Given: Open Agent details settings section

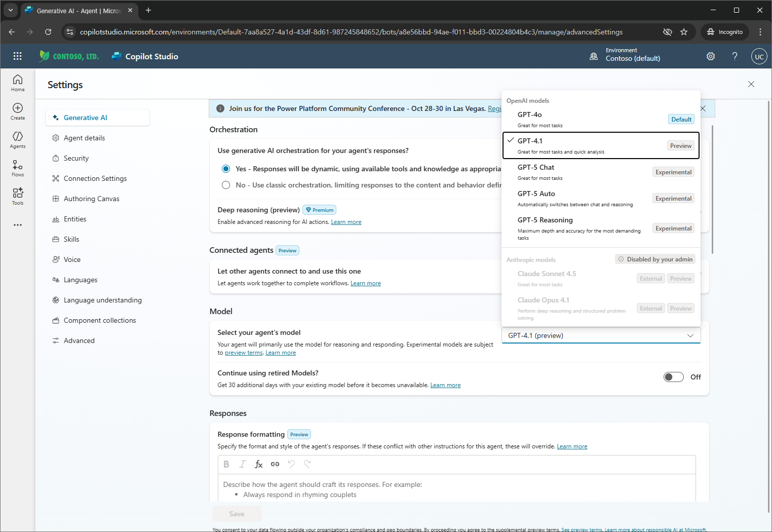Looking at the screenshot, I should [97, 138].
